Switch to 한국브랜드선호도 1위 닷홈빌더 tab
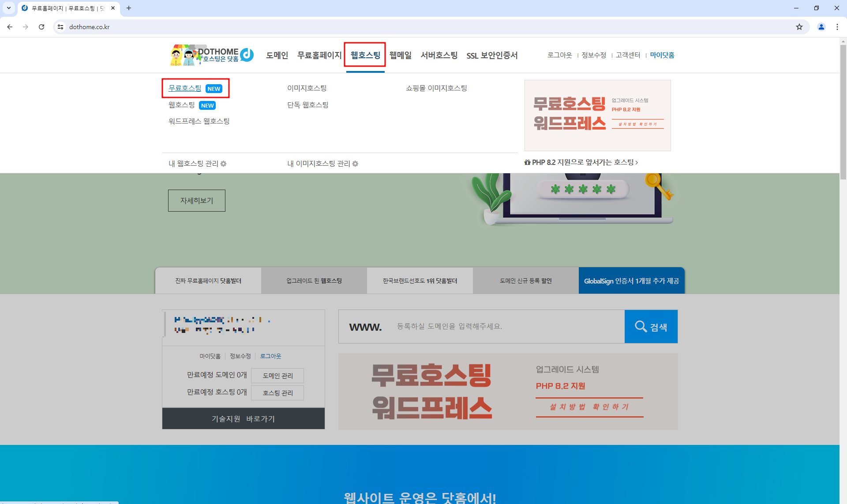The height and width of the screenshot is (504, 847). click(x=420, y=280)
